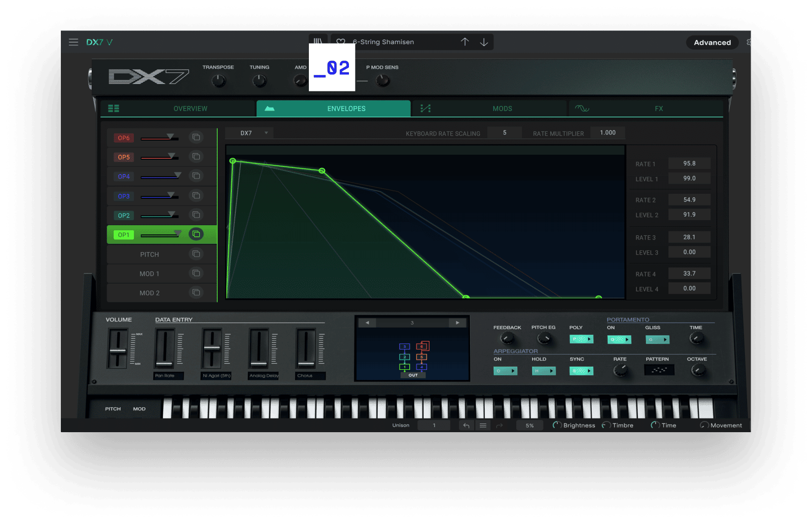Toggle the POLY switch

tap(581, 339)
